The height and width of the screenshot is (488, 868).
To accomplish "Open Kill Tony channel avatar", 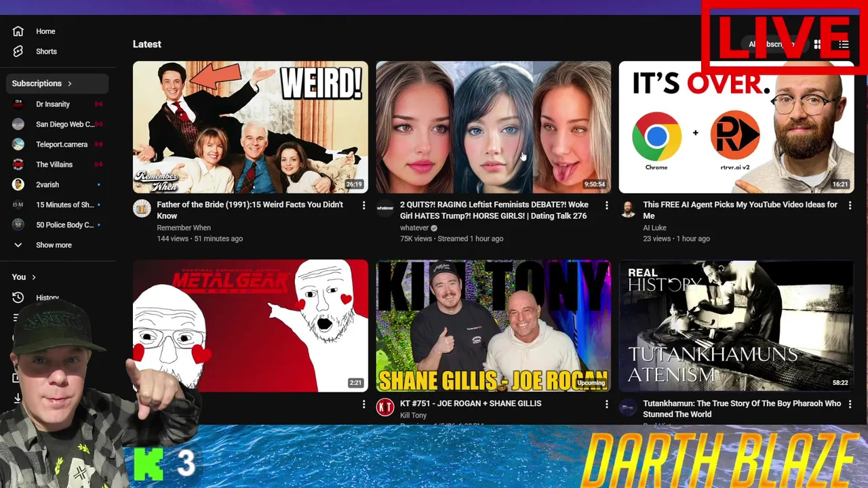I will point(385,407).
